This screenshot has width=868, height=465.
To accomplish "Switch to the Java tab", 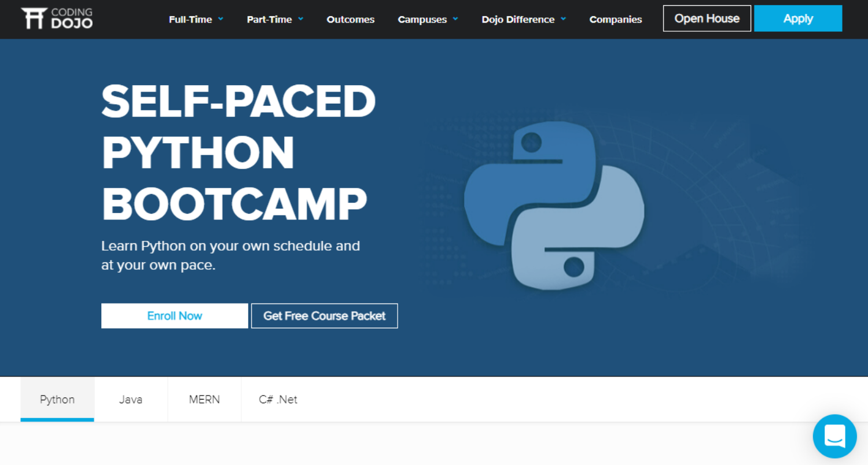I will pos(131,399).
